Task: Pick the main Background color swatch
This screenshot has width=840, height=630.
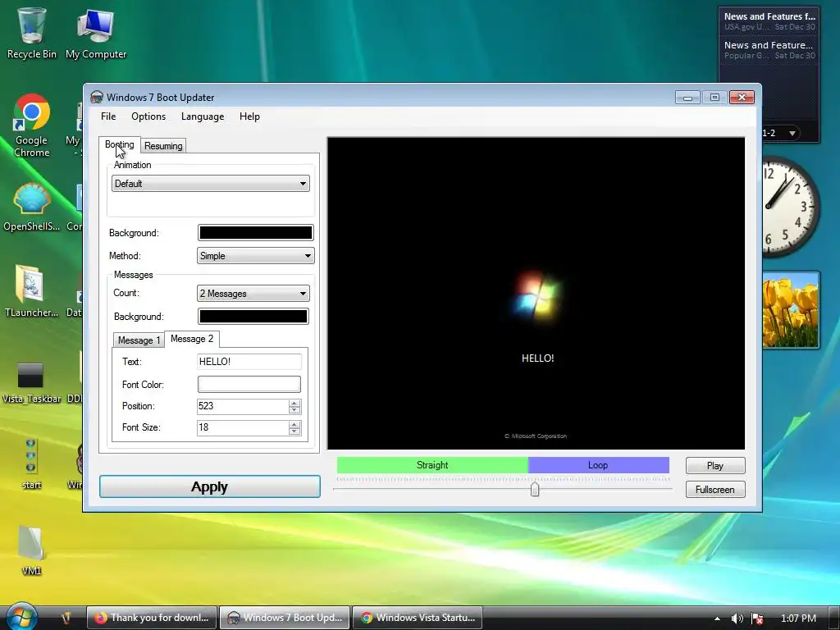Action: [x=256, y=232]
